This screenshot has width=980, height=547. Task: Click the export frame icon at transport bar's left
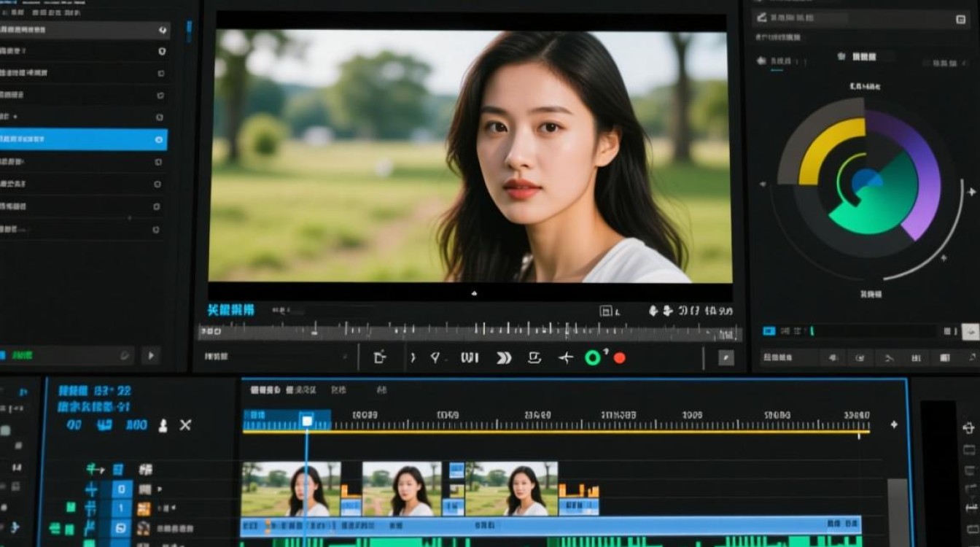click(x=379, y=357)
